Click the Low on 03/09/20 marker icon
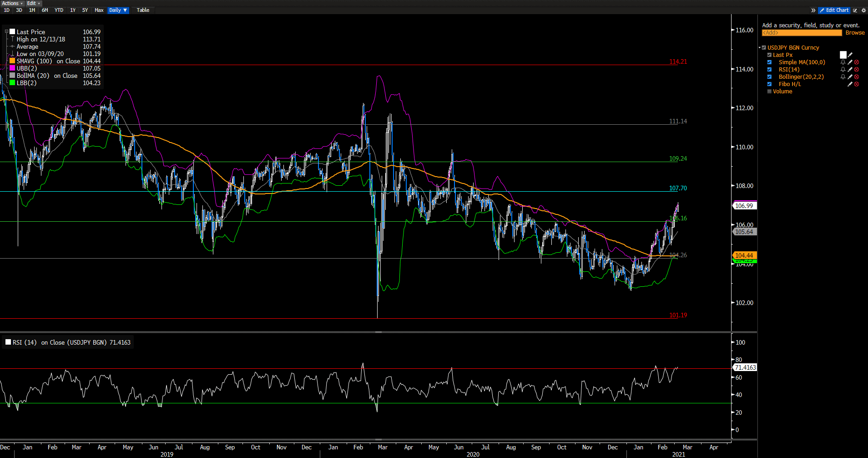 tap(12, 54)
